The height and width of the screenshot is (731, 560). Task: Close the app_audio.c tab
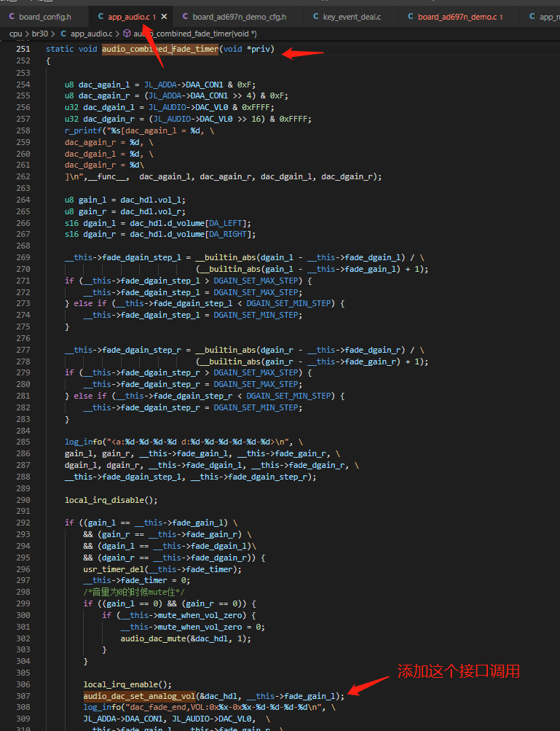(164, 17)
